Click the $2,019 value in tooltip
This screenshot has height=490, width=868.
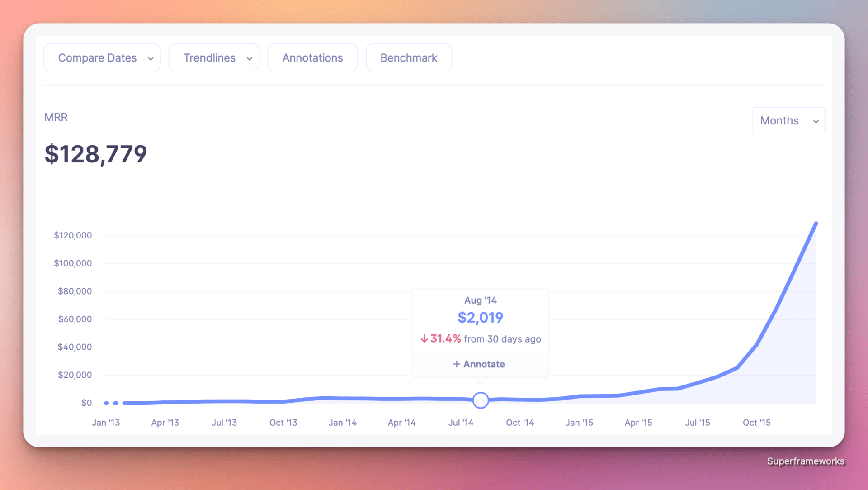click(480, 318)
